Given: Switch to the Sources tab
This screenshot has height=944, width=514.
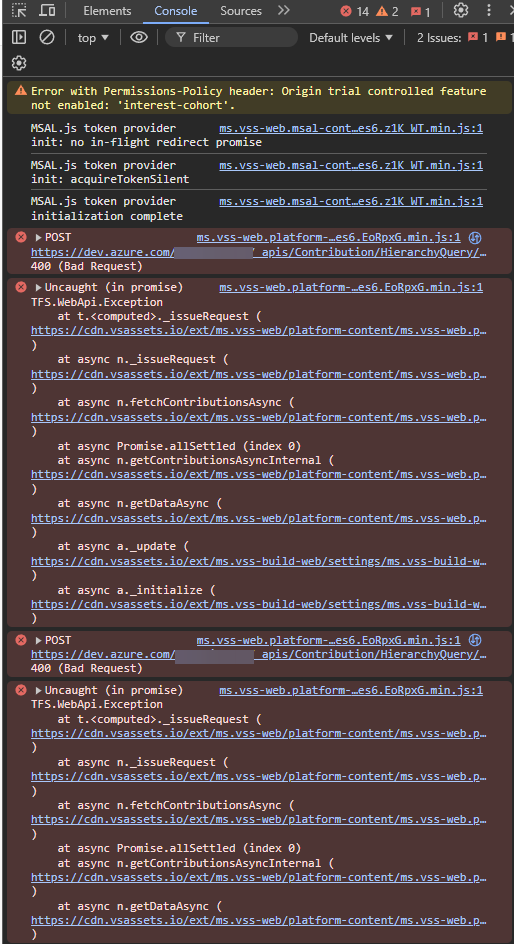Looking at the screenshot, I should (x=241, y=11).
